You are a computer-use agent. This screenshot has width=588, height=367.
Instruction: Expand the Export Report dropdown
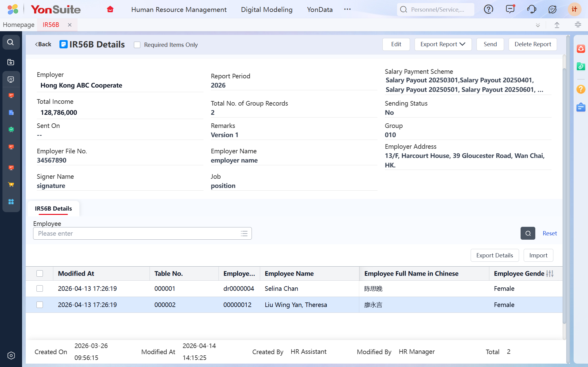[443, 44]
